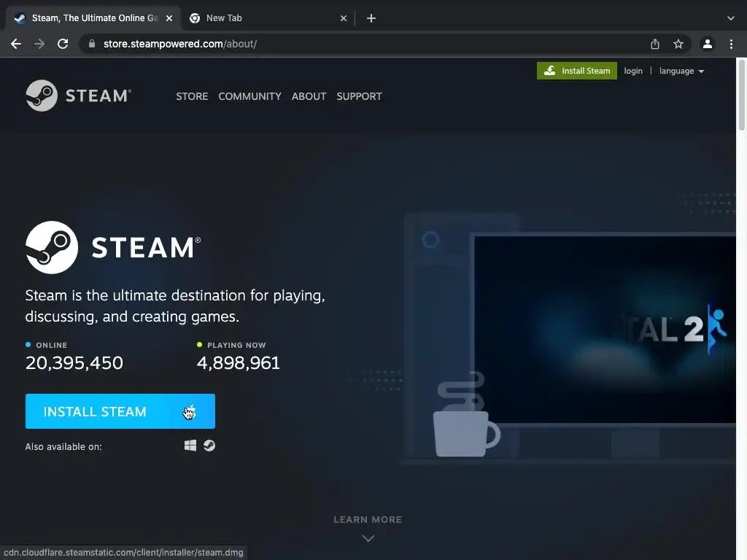Click the Also available on text
The image size is (747, 560).
[x=63, y=447]
